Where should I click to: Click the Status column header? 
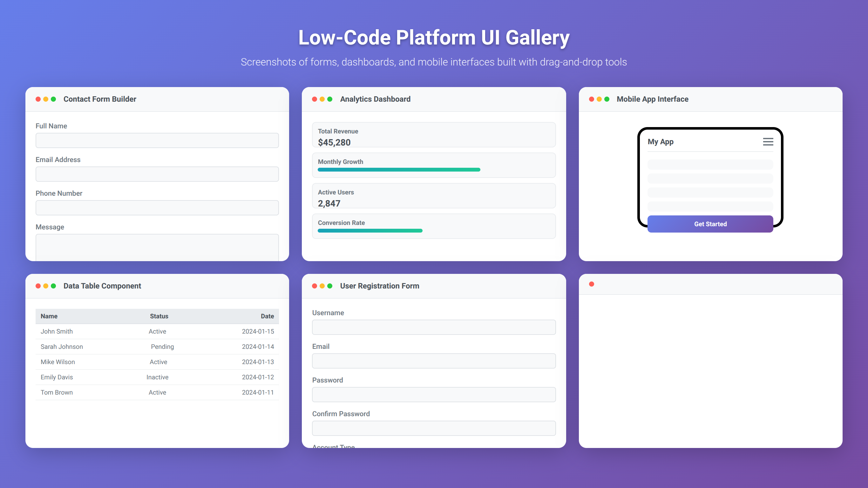[x=159, y=316]
